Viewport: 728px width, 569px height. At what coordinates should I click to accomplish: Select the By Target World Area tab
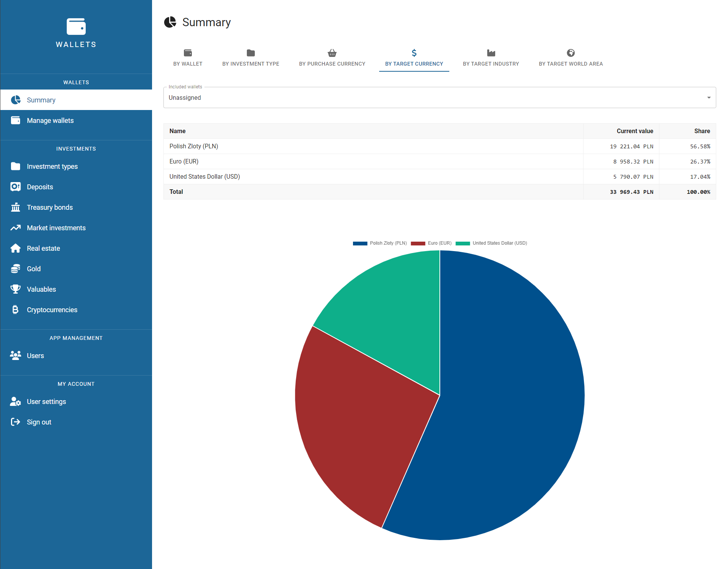coord(571,58)
